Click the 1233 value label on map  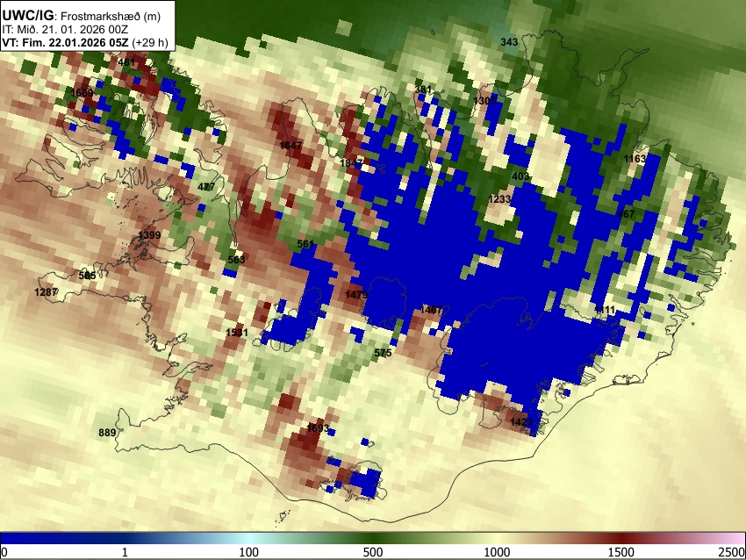(499, 199)
